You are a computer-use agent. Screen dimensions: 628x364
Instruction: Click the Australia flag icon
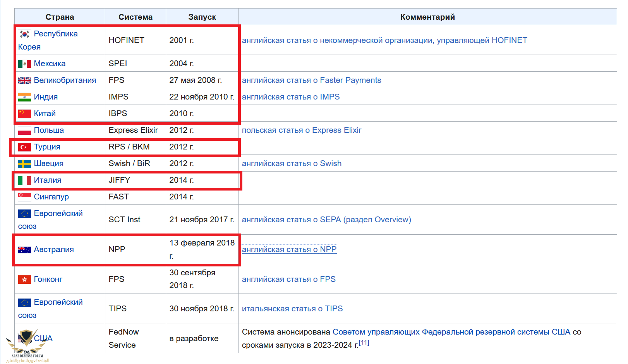pos(24,250)
